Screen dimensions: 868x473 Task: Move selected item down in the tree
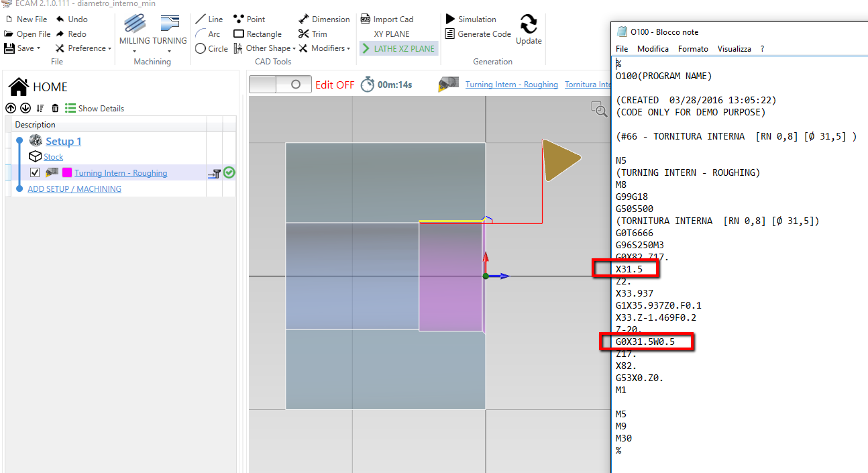(25, 108)
